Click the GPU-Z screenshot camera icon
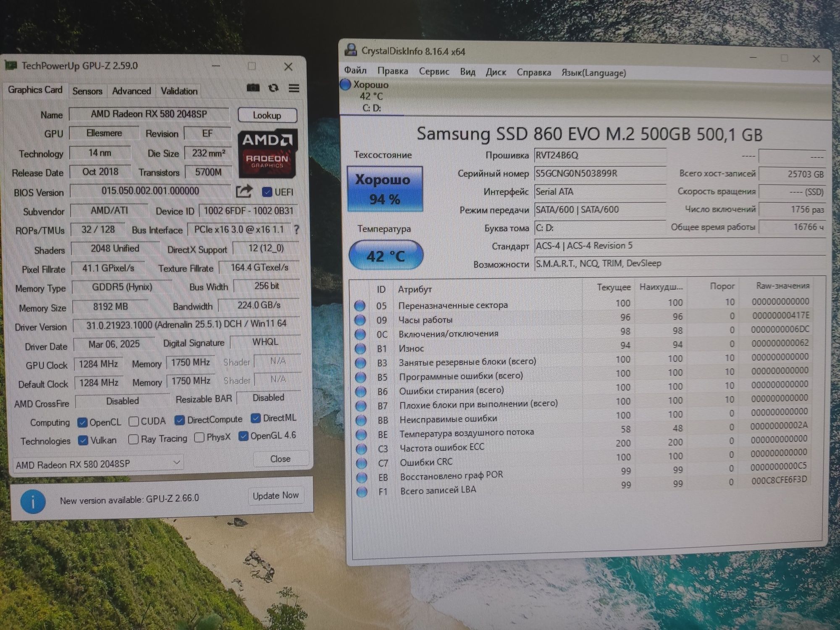Viewport: 840px width, 630px height. click(253, 88)
